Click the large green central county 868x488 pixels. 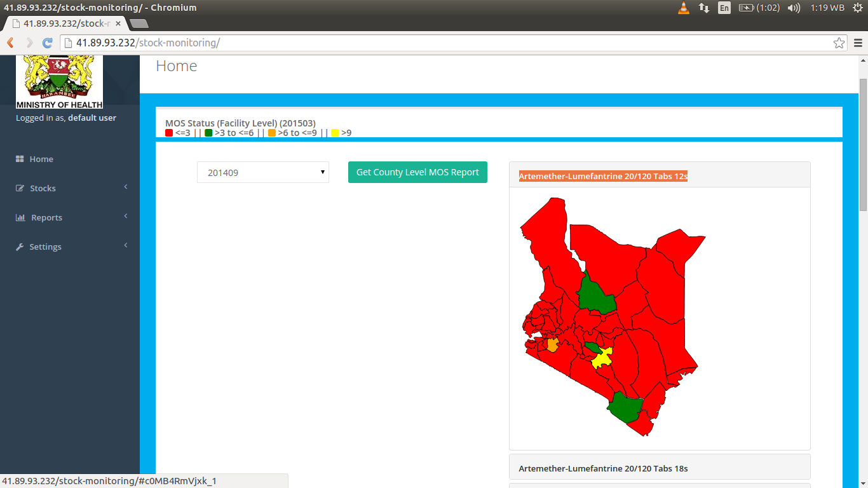tap(595, 295)
